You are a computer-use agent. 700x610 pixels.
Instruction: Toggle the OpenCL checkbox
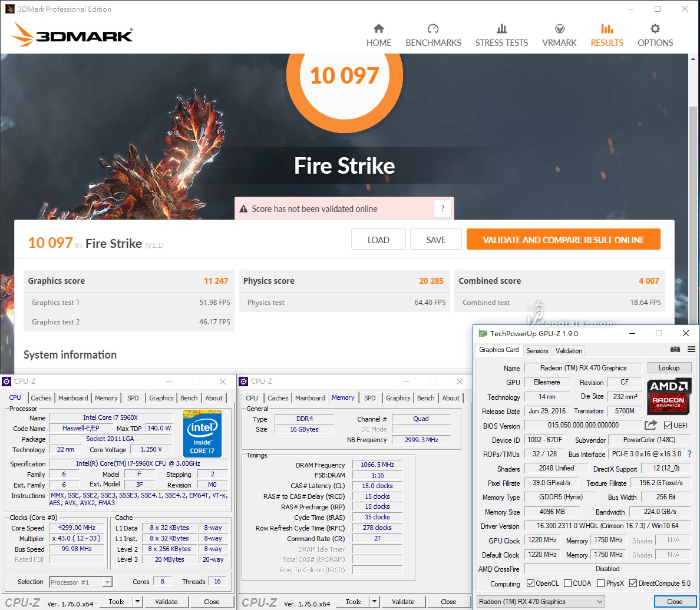click(x=530, y=584)
